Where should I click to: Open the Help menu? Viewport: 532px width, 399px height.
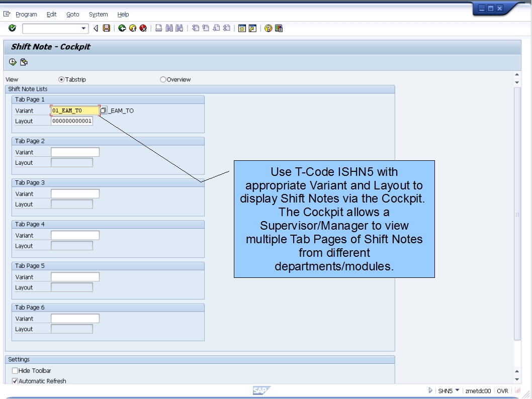pos(123,14)
